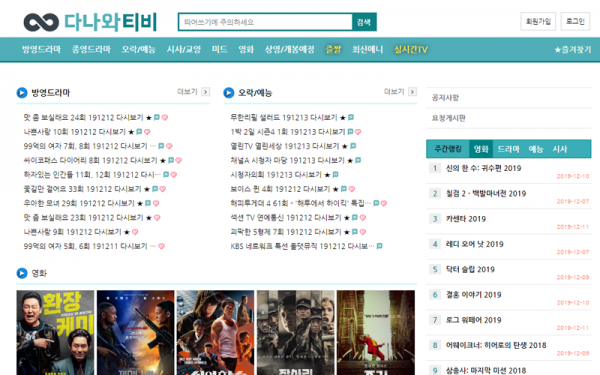Click the search input field

(265, 22)
